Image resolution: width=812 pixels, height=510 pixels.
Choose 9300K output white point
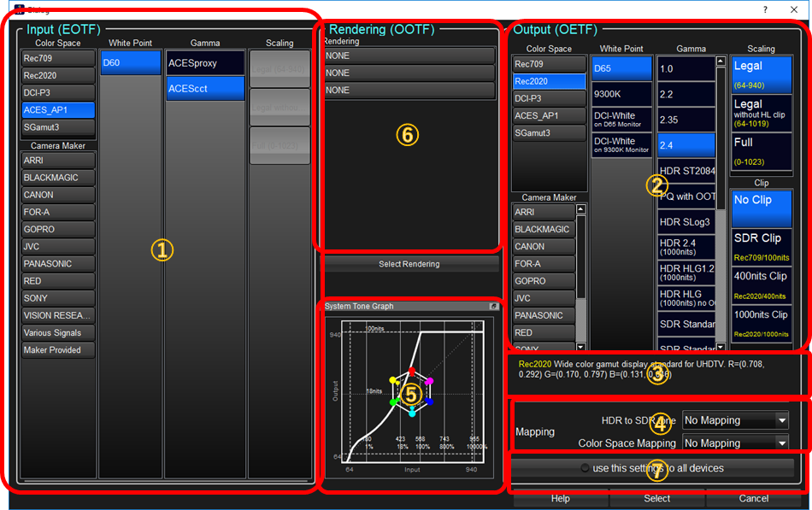(x=621, y=94)
